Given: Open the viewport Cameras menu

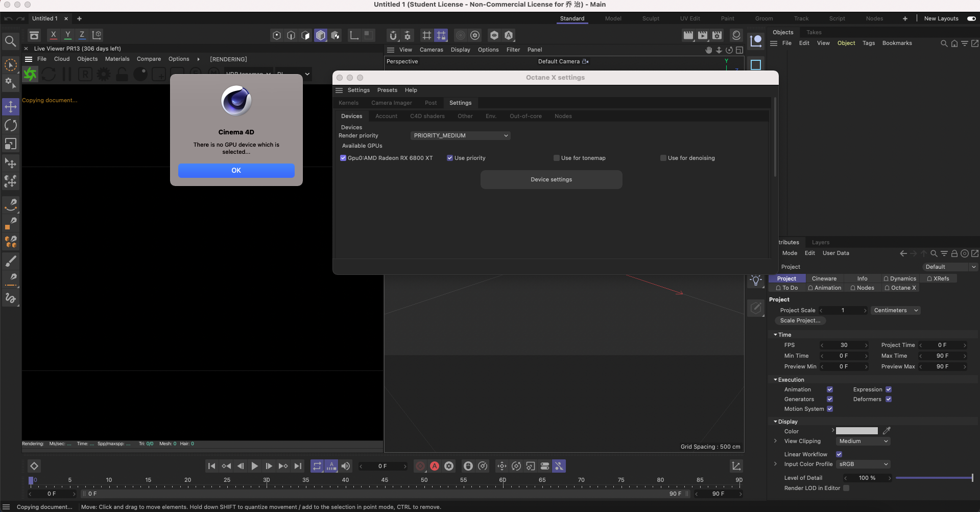Looking at the screenshot, I should 431,50.
